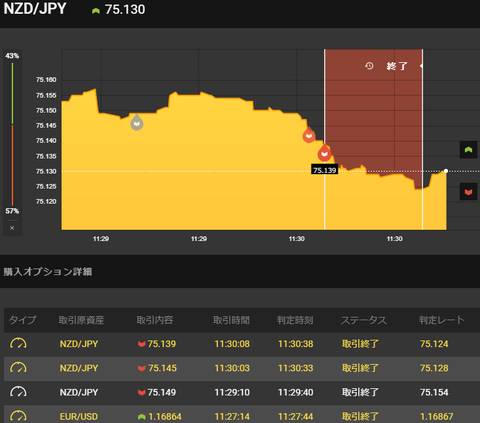Click the expiry time 11:30:33
Screen dimensions: 480x423
click(x=296, y=368)
